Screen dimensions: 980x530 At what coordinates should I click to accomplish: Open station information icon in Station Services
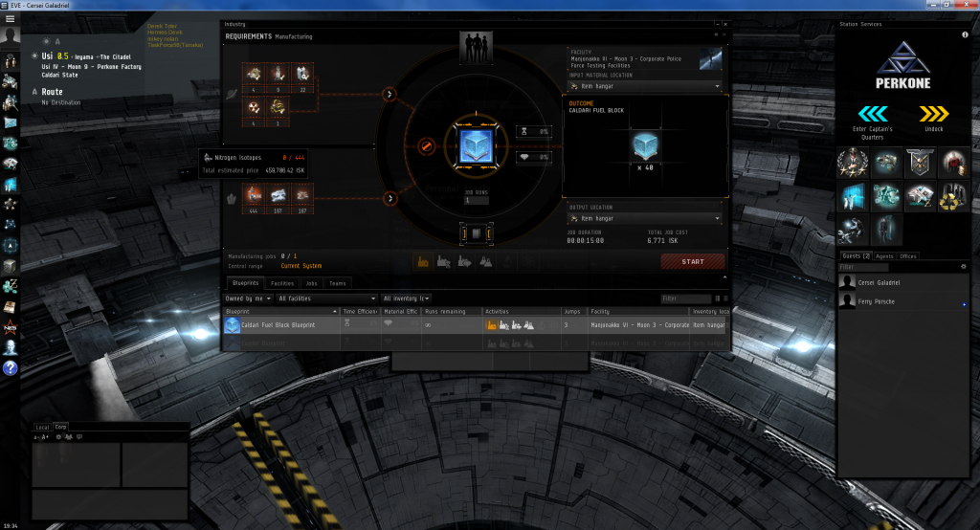click(965, 35)
